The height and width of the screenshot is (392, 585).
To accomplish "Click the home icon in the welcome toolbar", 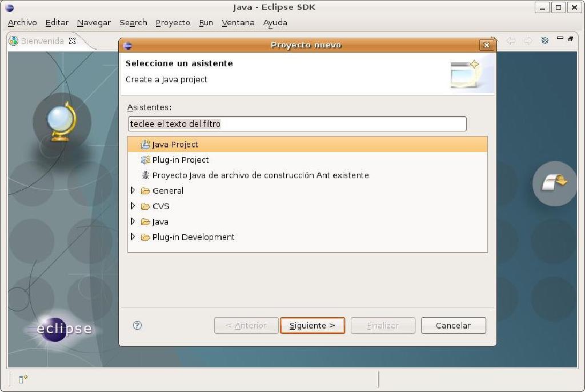I will (544, 41).
